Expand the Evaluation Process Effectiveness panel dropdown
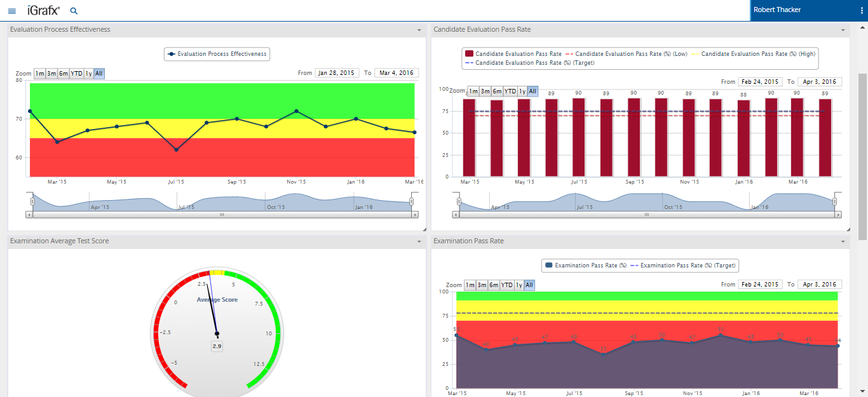868x397 pixels. tap(419, 30)
